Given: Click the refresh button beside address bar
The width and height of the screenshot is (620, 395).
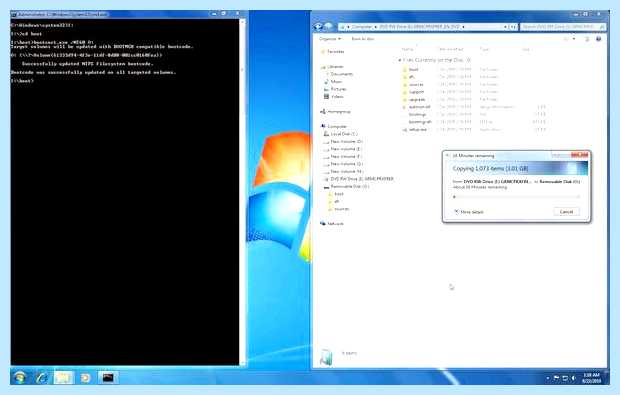Looking at the screenshot, I should [x=513, y=27].
